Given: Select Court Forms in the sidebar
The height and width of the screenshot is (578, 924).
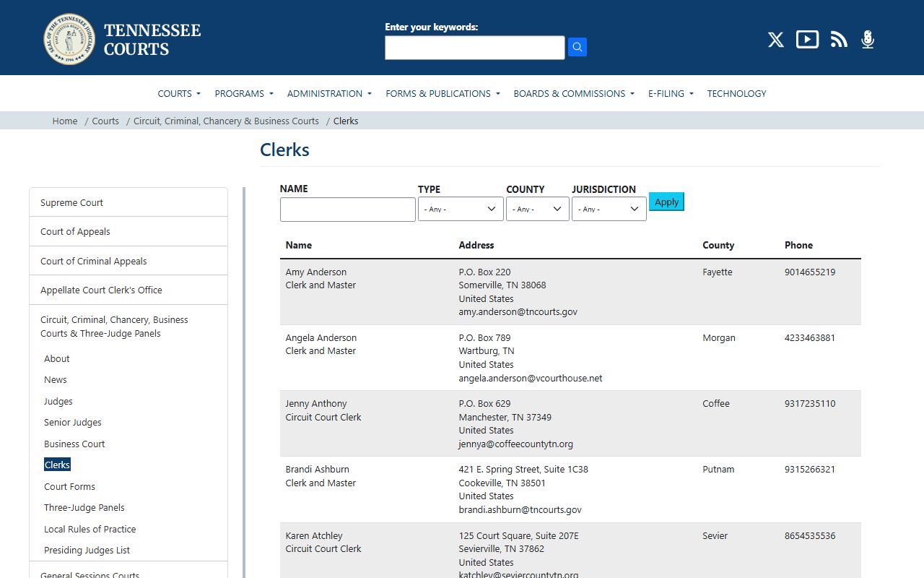Looking at the screenshot, I should [69, 486].
